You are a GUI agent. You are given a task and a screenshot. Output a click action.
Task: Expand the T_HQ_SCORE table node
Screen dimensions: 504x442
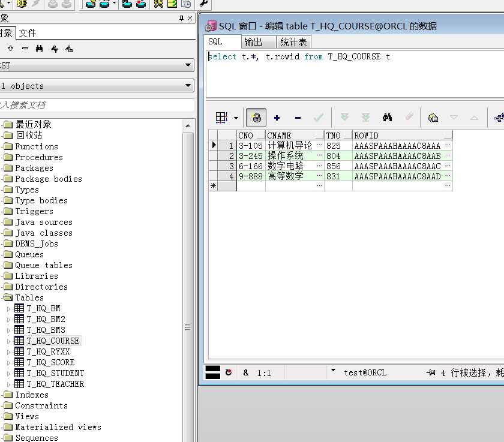click(8, 363)
